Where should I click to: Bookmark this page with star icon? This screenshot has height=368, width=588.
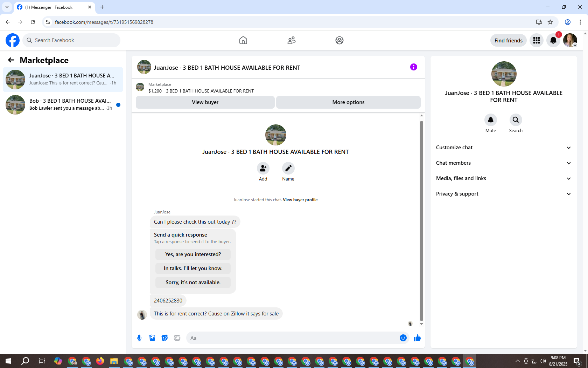click(x=550, y=22)
